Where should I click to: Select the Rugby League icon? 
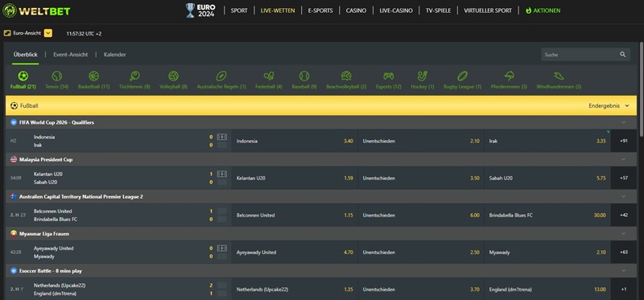point(462,76)
